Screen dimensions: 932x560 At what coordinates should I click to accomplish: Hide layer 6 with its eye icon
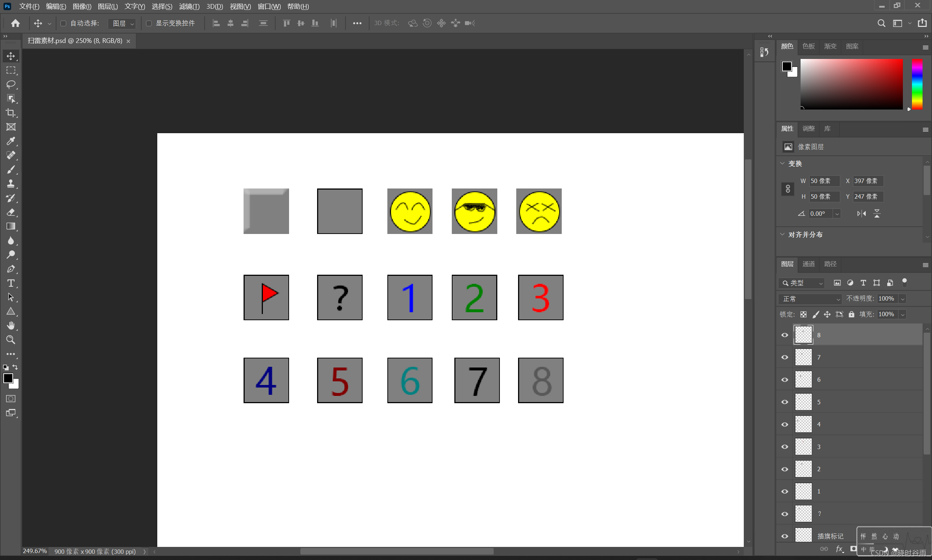click(785, 380)
